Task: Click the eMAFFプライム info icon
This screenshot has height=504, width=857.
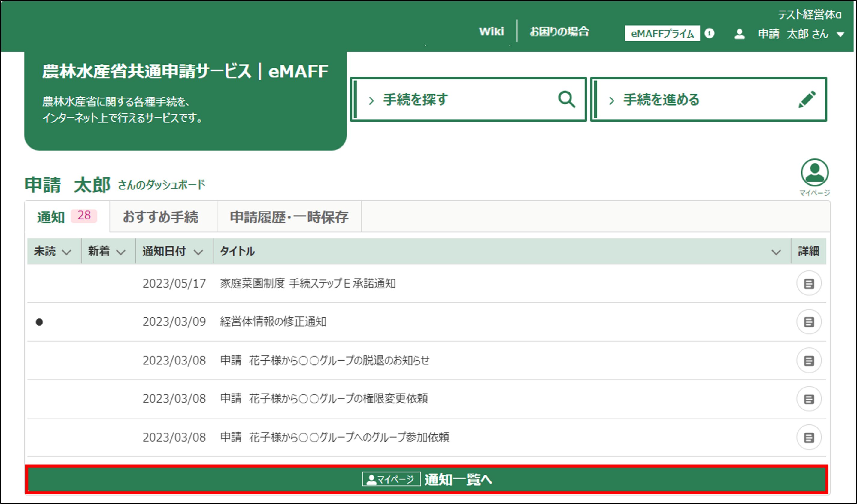Action: 709,33
